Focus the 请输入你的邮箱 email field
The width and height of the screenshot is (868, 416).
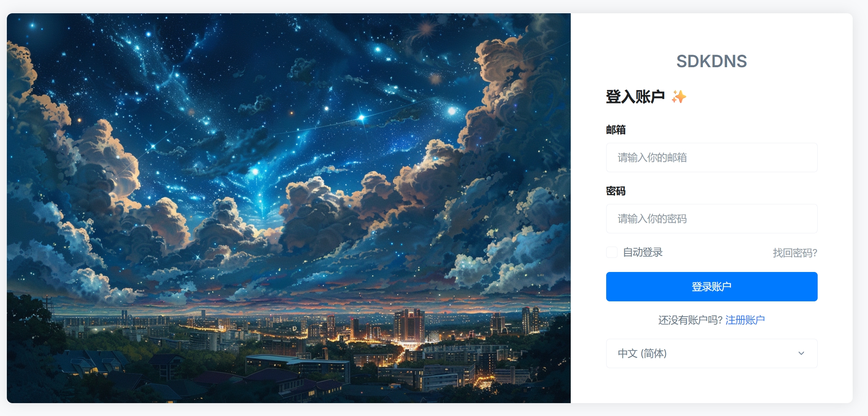point(712,157)
